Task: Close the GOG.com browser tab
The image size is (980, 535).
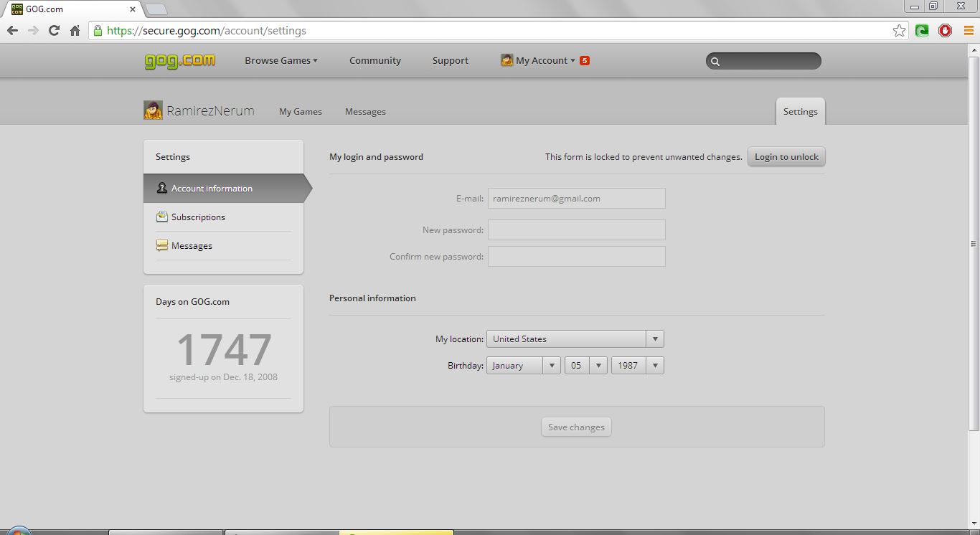Action: (x=133, y=9)
